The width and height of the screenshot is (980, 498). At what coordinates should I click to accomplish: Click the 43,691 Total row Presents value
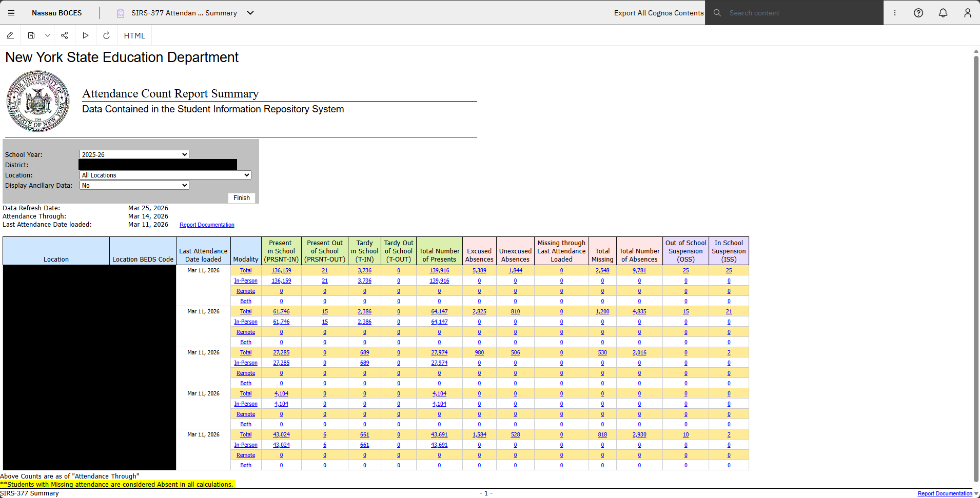[x=439, y=434]
